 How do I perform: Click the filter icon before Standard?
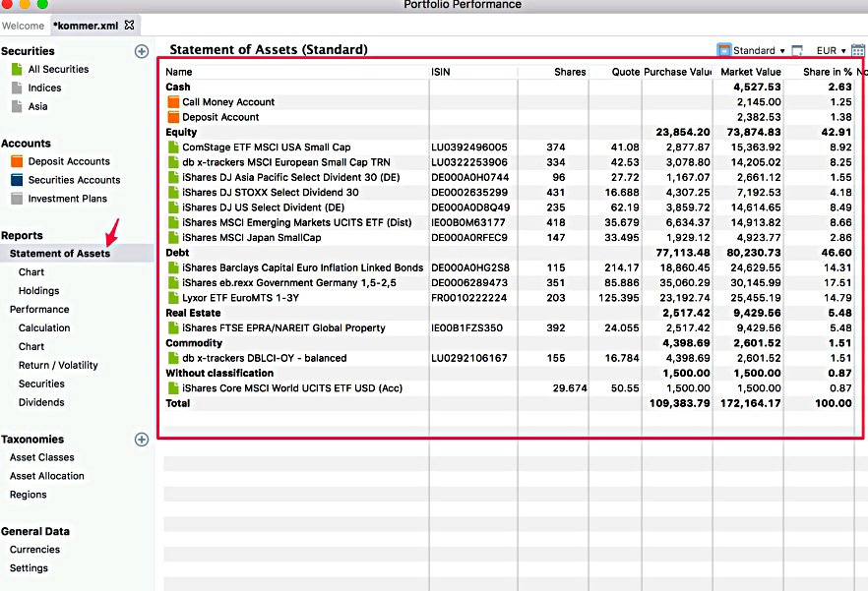[723, 50]
